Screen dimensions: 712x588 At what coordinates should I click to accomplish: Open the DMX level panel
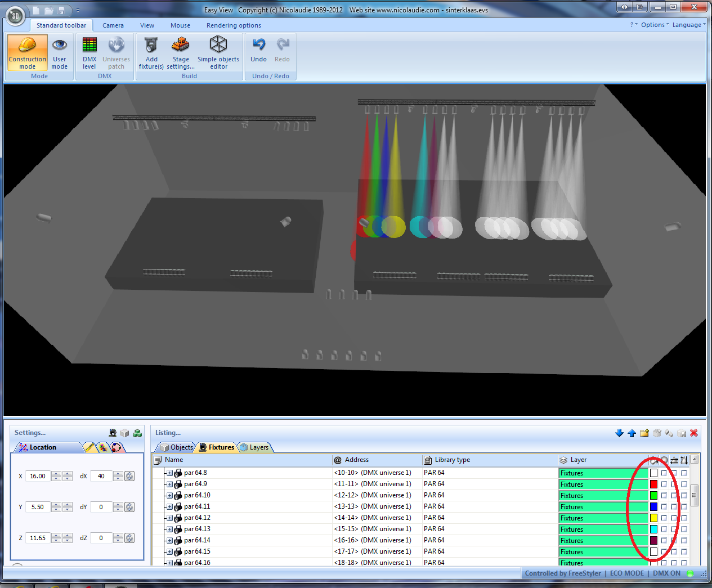click(89, 52)
